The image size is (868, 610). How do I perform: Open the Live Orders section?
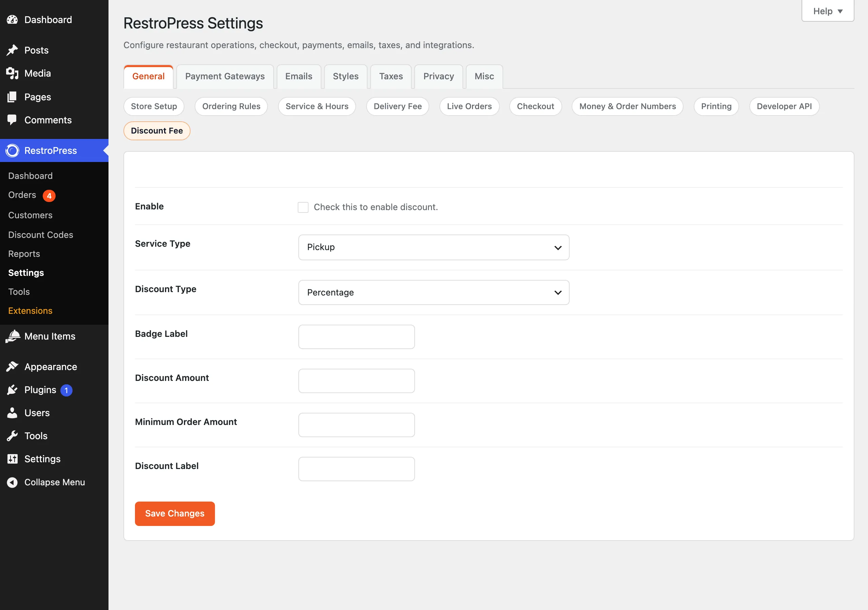point(469,106)
